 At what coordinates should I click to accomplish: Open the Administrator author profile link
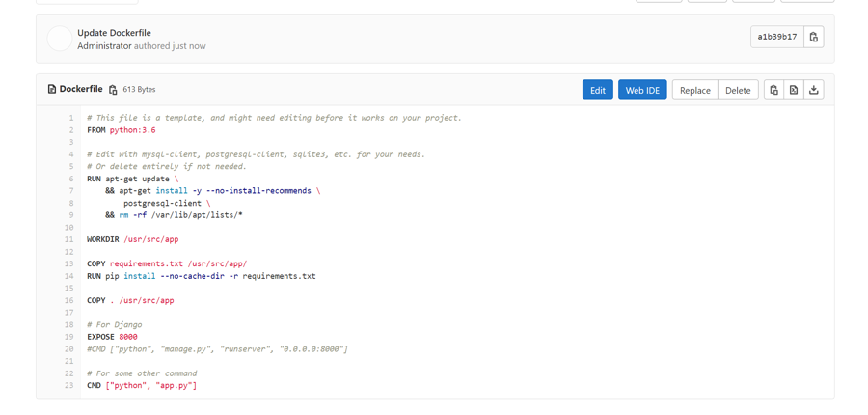104,46
